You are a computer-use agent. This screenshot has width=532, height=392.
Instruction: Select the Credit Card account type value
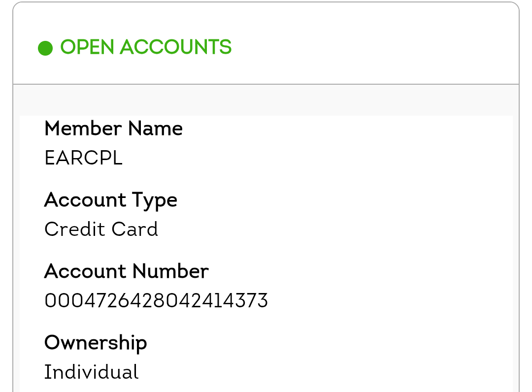click(x=101, y=229)
